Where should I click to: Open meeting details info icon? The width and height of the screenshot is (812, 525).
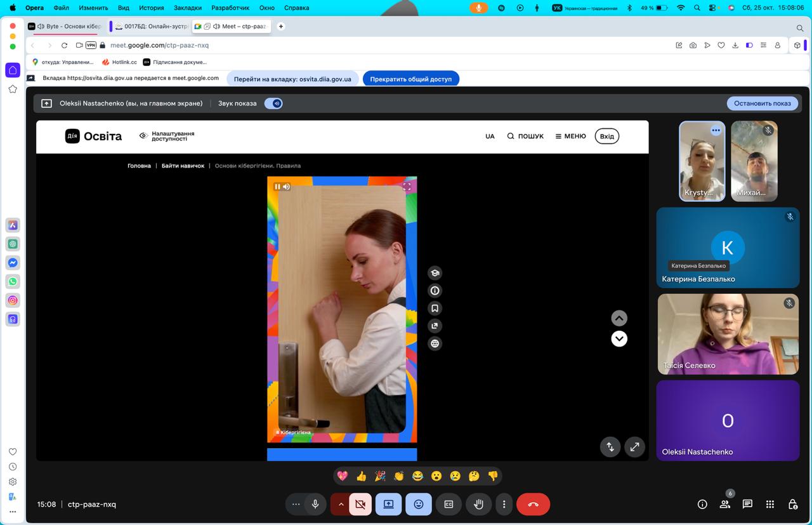coord(702,504)
